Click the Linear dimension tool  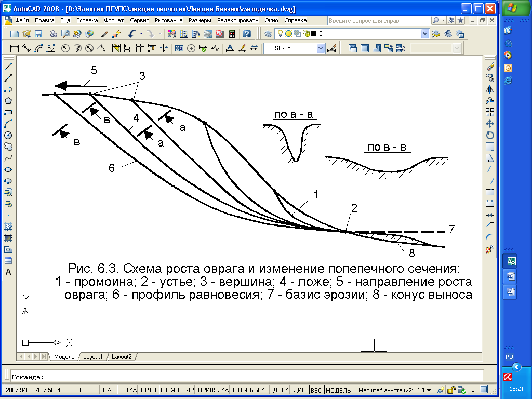tap(14, 48)
